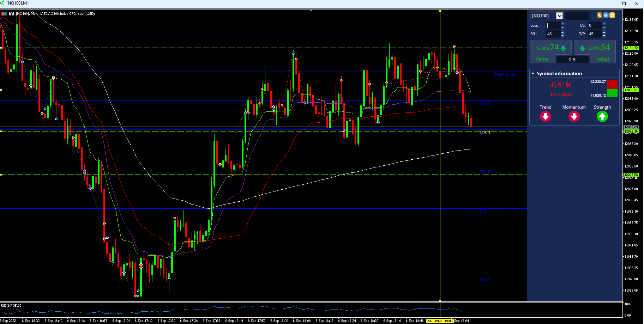644x324 pixels.
Task: Click the highlighted 2022.09.06 19:00 time label
Action: [440, 321]
